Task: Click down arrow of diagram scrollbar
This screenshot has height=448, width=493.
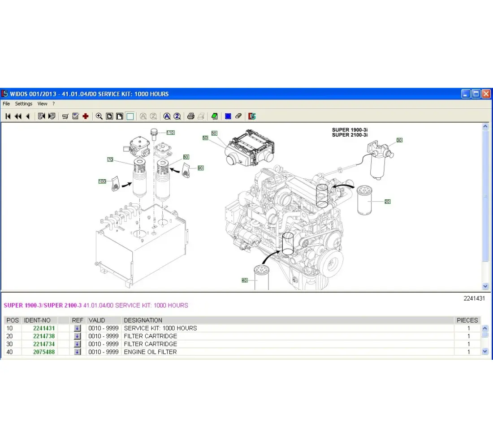Action: point(485,286)
